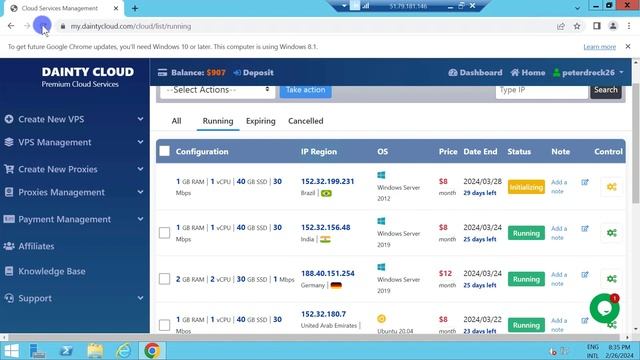
Task: Open control gears for 188.40.151.254
Action: [x=611, y=279]
